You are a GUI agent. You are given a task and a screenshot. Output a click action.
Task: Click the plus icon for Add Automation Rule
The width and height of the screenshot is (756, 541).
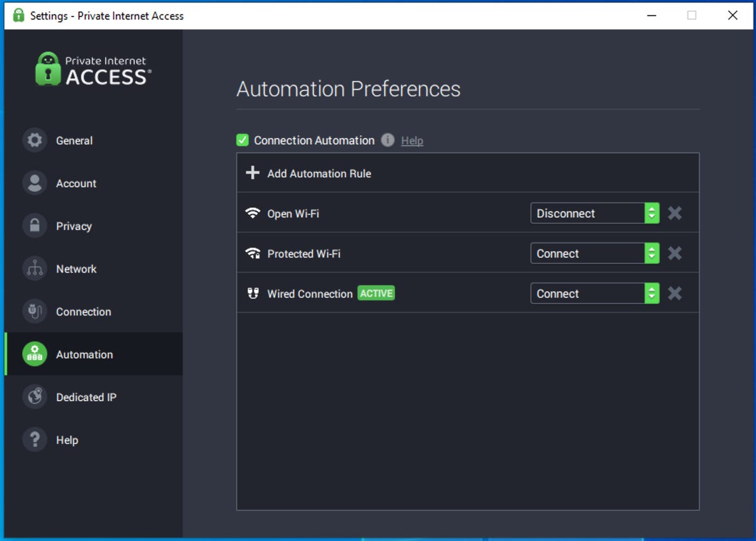(x=253, y=173)
